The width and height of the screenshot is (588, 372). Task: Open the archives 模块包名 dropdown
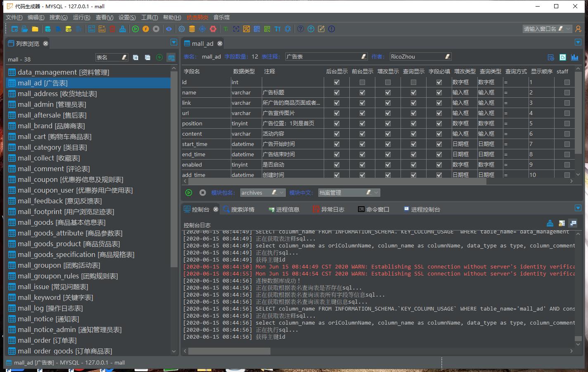click(282, 193)
